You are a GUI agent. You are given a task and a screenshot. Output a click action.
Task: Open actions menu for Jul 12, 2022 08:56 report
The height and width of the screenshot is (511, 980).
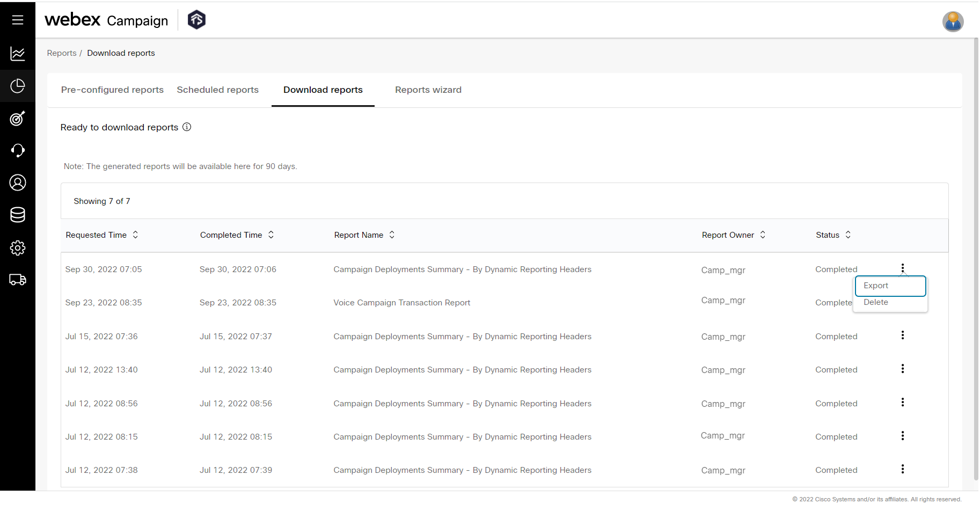click(x=903, y=403)
